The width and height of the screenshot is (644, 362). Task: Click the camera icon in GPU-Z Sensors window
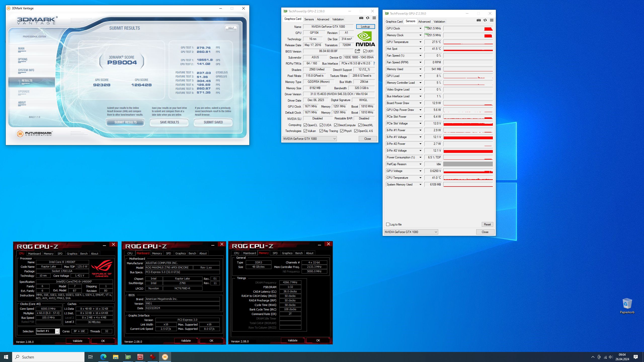[x=478, y=20]
